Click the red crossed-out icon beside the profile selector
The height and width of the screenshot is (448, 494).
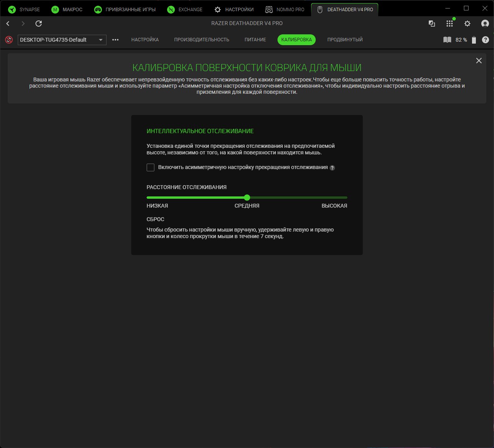pyautogui.click(x=9, y=40)
